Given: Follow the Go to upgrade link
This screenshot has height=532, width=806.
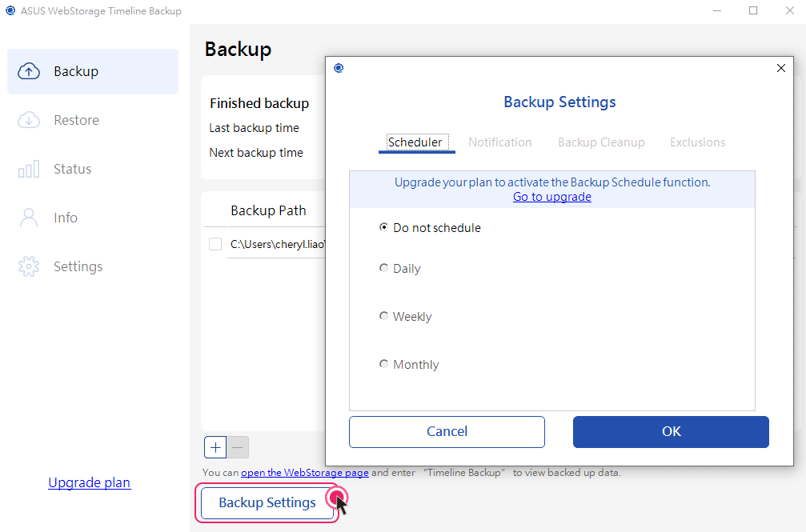Looking at the screenshot, I should pos(551,196).
